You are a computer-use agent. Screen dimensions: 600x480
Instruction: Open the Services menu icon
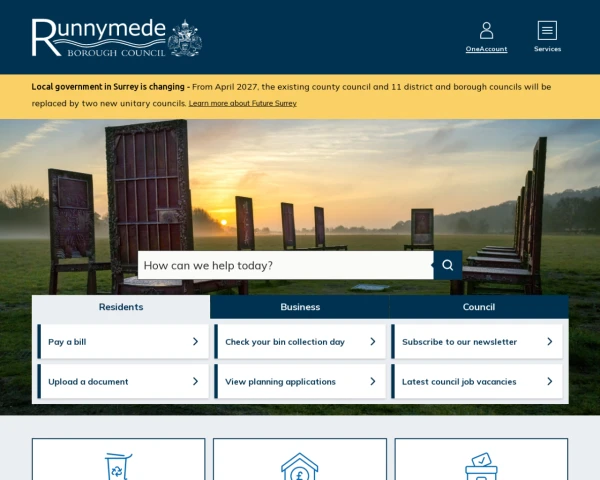click(x=547, y=31)
